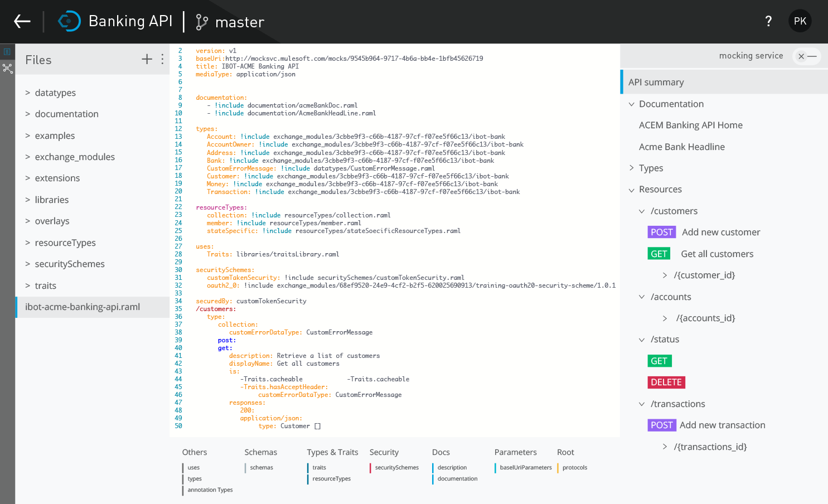The height and width of the screenshot is (504, 828).
Task: Open the account menu via the PK avatar
Action: point(800,21)
